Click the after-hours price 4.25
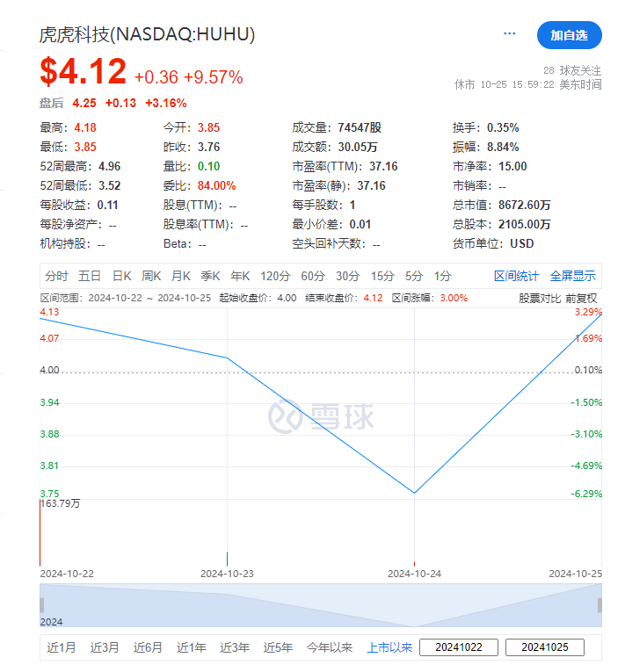 coord(84,104)
